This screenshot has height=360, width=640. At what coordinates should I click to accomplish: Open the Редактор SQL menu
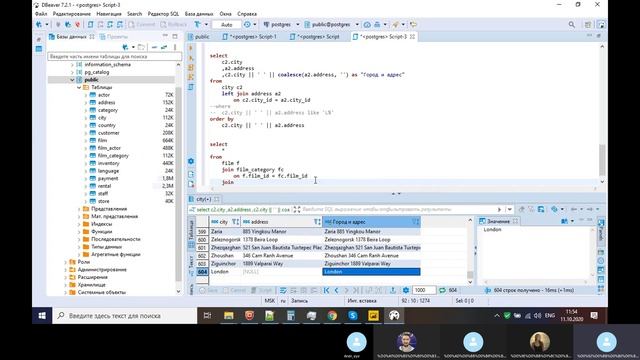coord(163,14)
